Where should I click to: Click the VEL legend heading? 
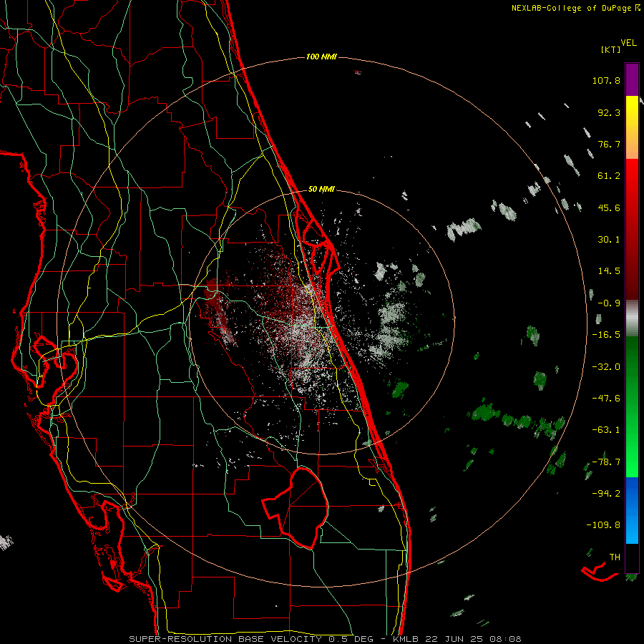click(x=628, y=43)
